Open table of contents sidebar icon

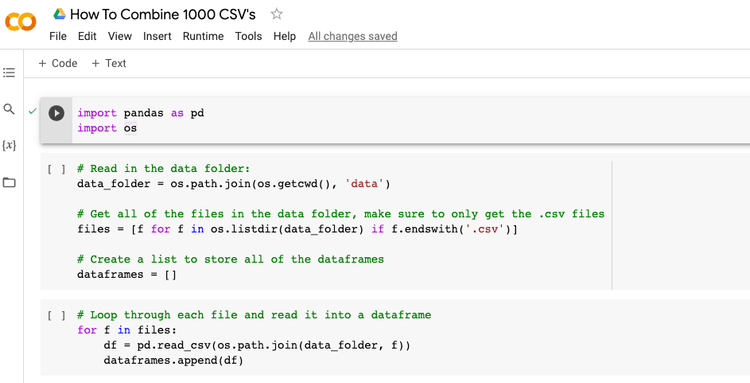point(9,73)
